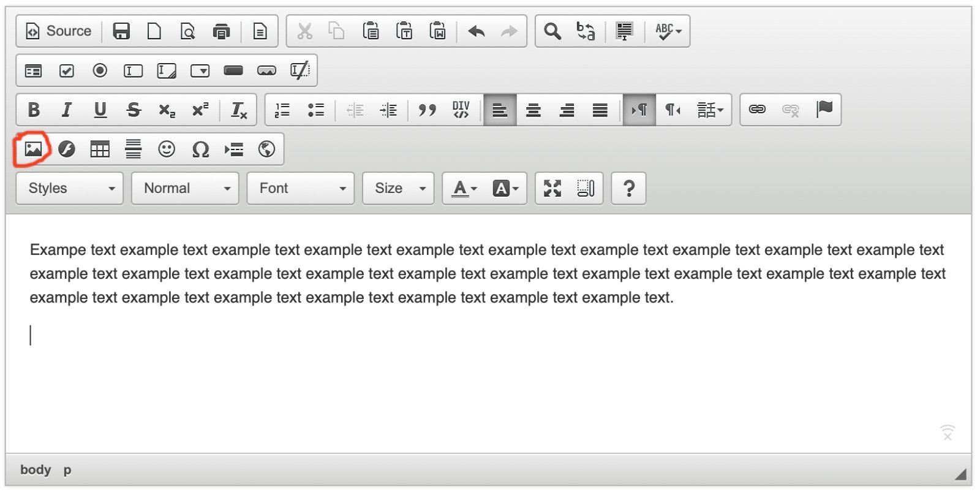Open the text color picker

coord(464,188)
